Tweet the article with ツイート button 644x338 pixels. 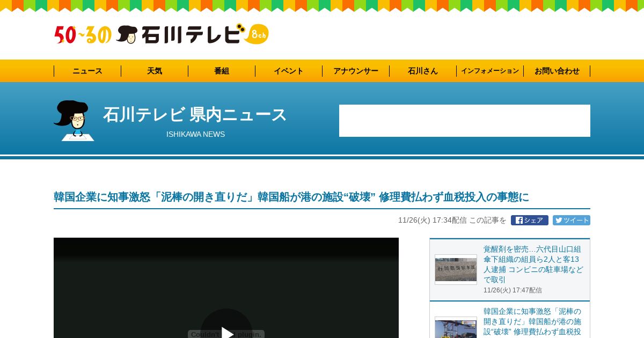[572, 220]
